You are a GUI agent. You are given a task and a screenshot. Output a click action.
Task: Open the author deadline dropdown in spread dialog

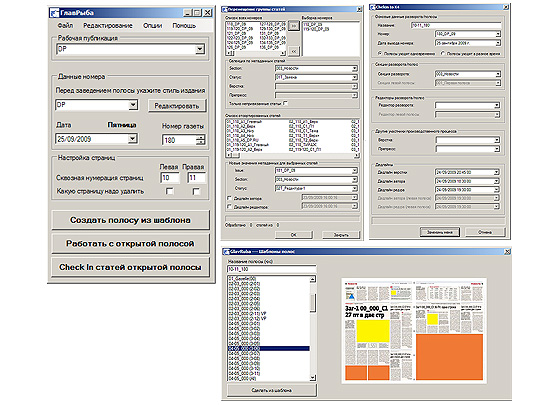tap(497, 181)
